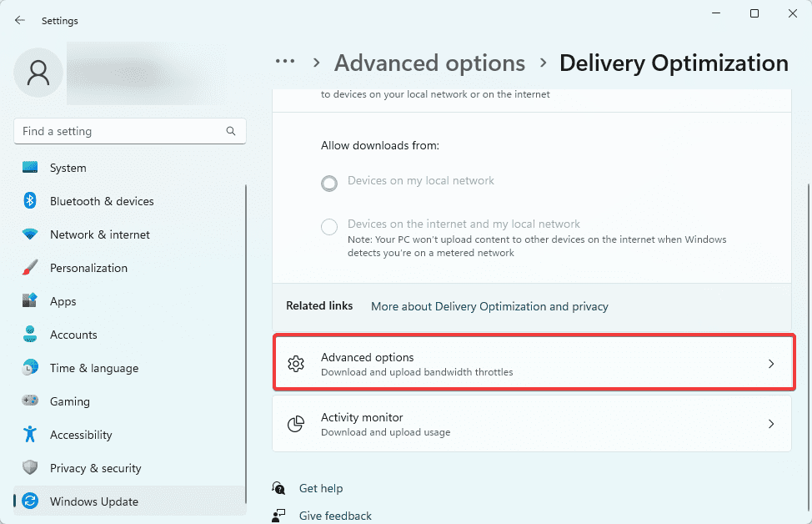Open System settings category
Screen dimensions: 812x524
coord(129,168)
